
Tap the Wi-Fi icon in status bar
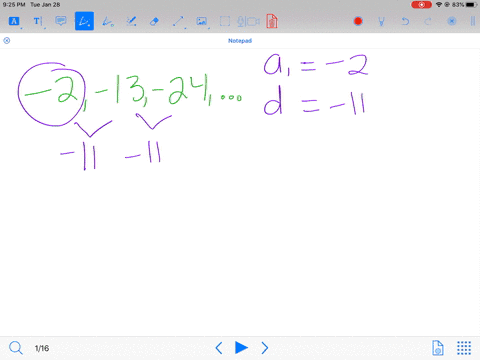point(439,5)
